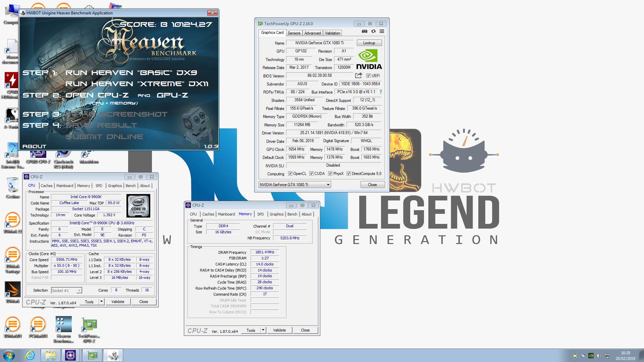Click Run Heaven "Basic" DX9
644x362 pixels.
[131, 72]
